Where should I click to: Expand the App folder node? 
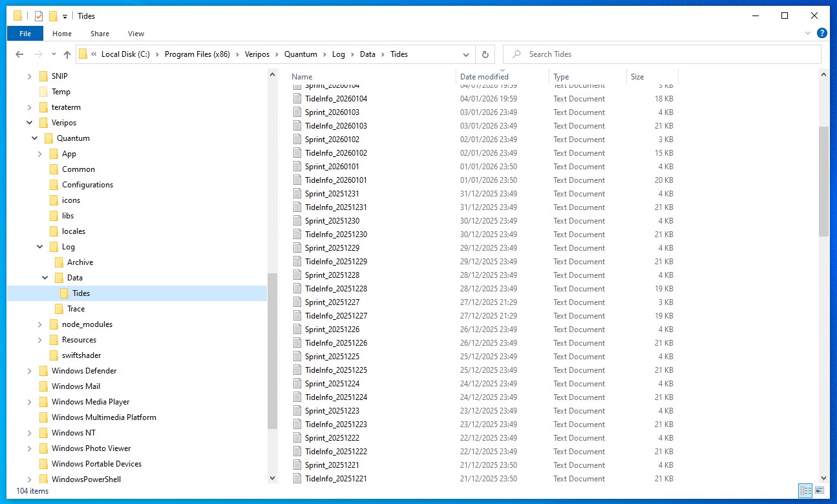coord(40,154)
